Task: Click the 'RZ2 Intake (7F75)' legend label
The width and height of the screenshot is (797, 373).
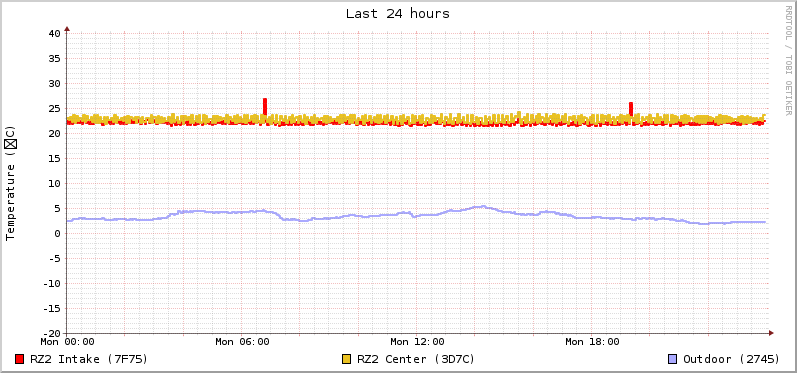Action: coord(89,359)
